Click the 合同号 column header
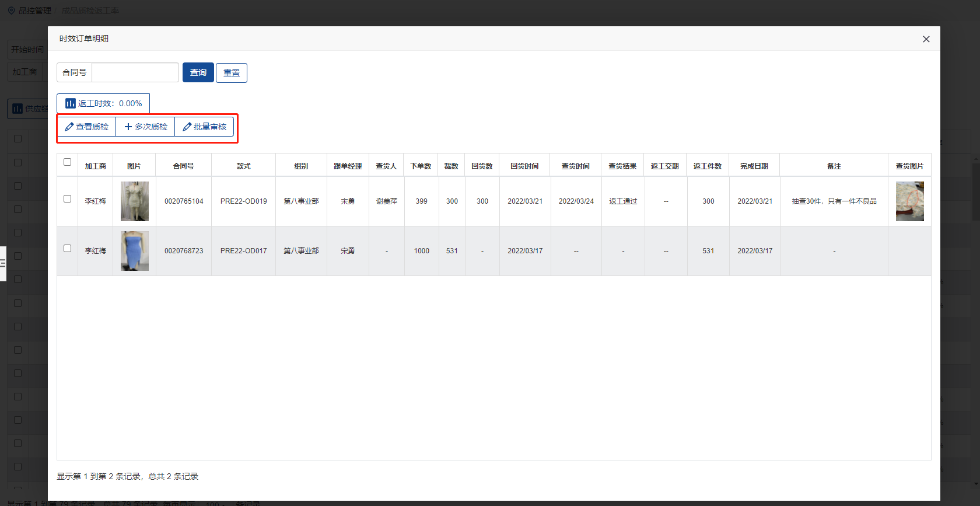The image size is (980, 506). pyautogui.click(x=184, y=166)
